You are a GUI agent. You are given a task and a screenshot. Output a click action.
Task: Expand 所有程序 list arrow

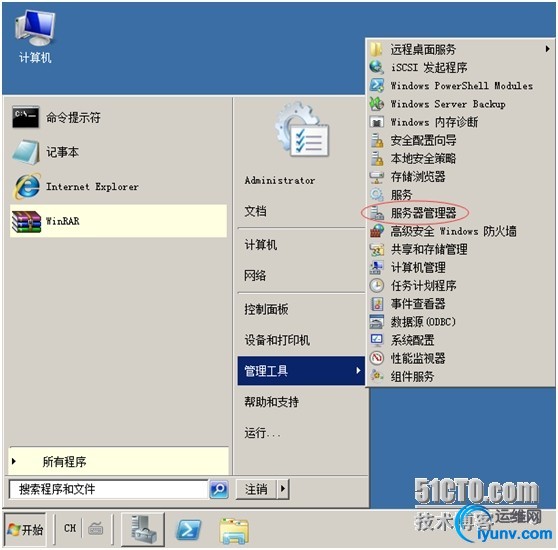pos(14,461)
